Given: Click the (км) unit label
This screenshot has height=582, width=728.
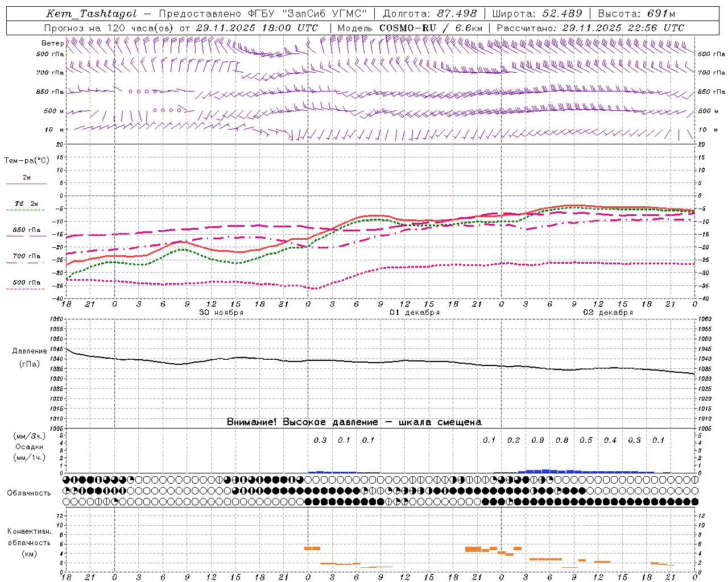Looking at the screenshot, I should pos(30,554).
